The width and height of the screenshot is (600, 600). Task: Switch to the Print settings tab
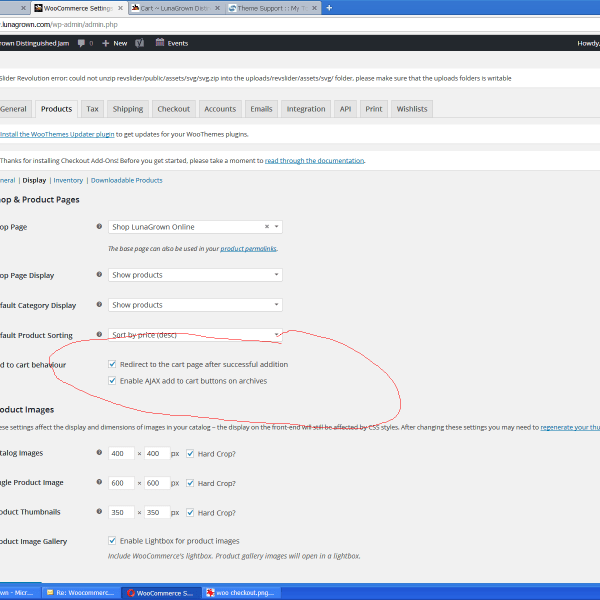pos(373,109)
